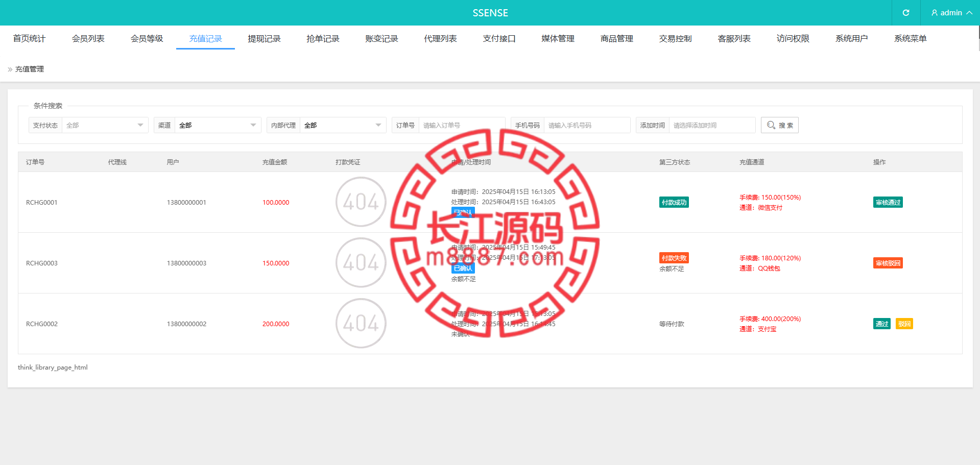Open 系统用户 tab

851,39
